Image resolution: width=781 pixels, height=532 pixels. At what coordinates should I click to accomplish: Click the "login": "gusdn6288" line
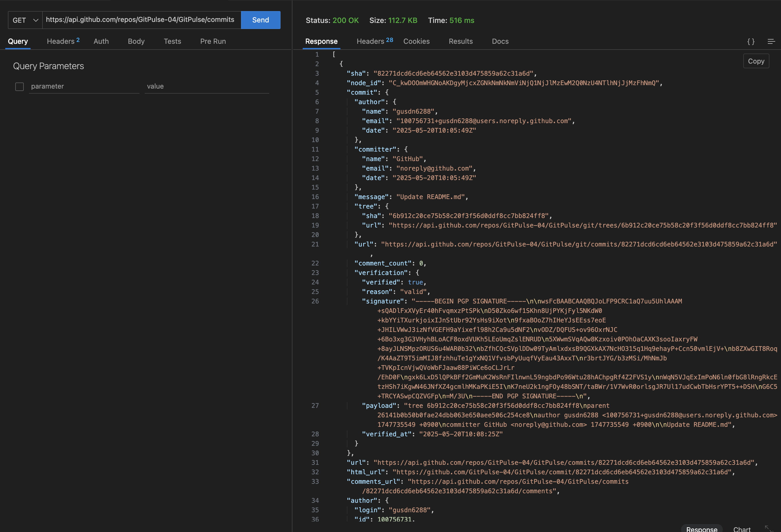[394, 510]
